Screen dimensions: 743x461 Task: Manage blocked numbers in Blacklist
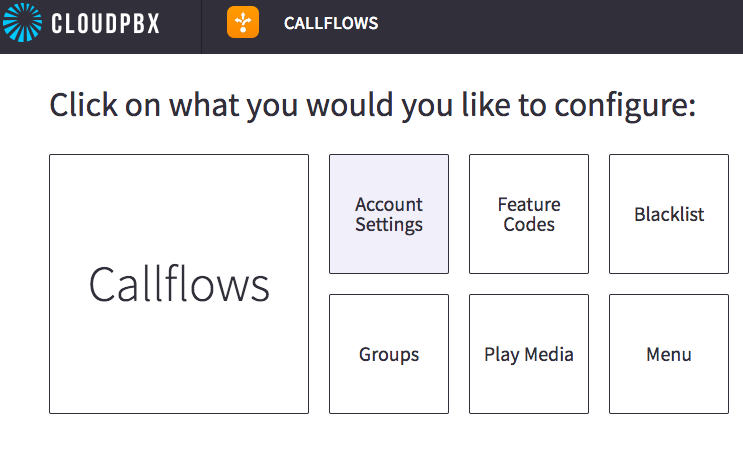tap(669, 214)
